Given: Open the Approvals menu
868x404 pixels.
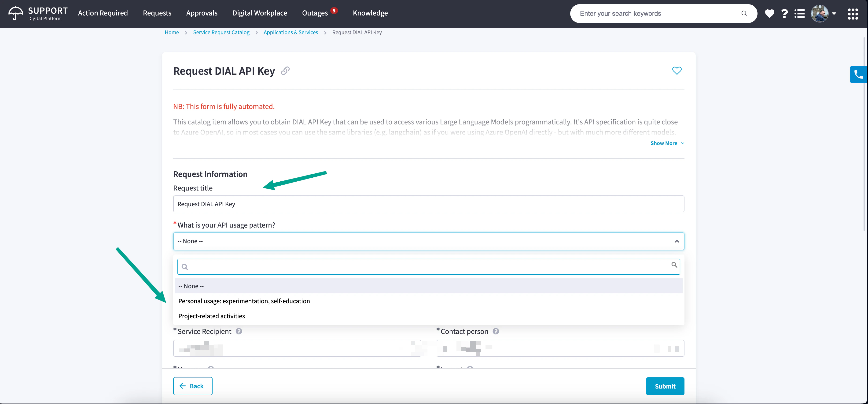Looking at the screenshot, I should pos(202,13).
